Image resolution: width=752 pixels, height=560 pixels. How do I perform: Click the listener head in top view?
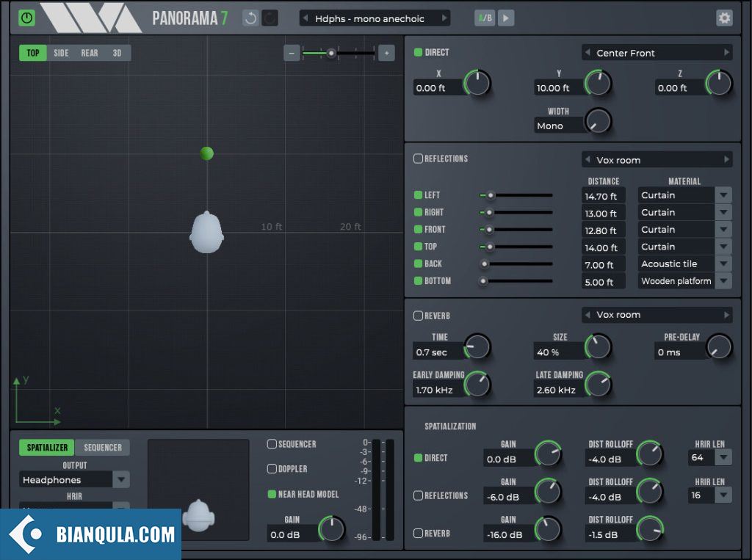coord(206,233)
